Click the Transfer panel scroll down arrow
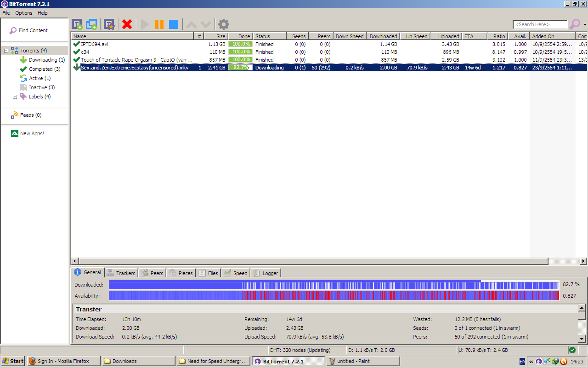 coord(582,339)
